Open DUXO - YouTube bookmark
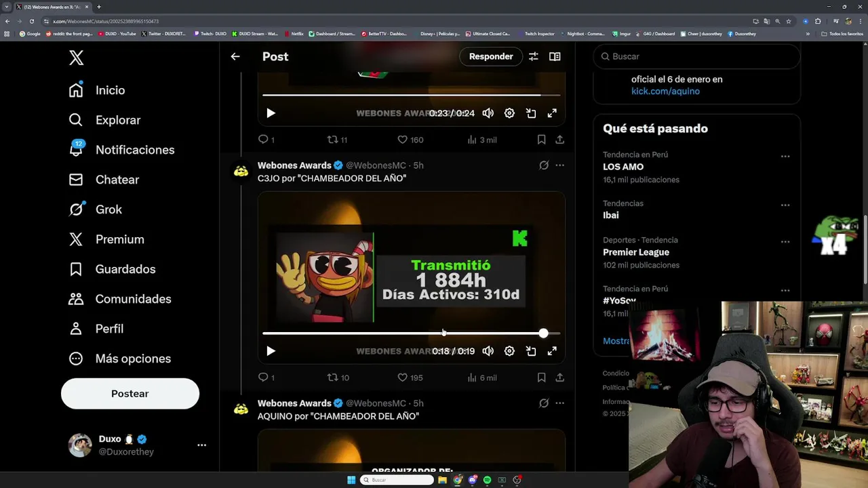This screenshot has width=868, height=488. 117,33
